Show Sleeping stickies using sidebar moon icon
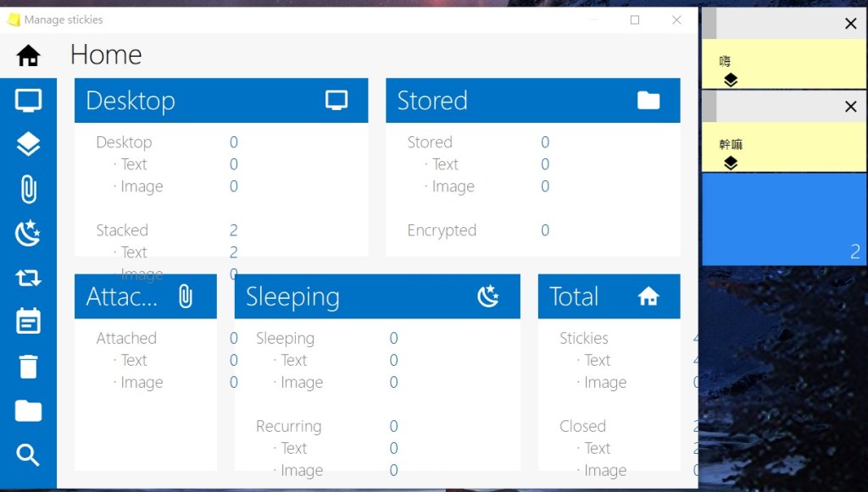 tap(28, 233)
